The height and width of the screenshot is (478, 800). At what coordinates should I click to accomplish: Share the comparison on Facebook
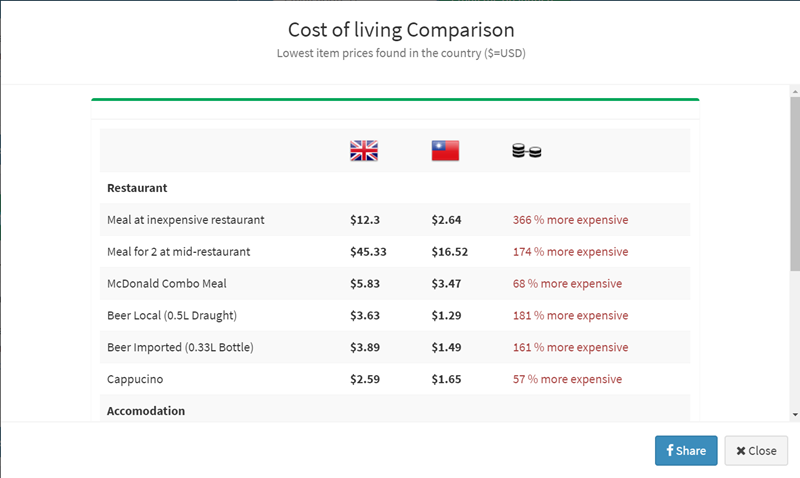point(686,450)
